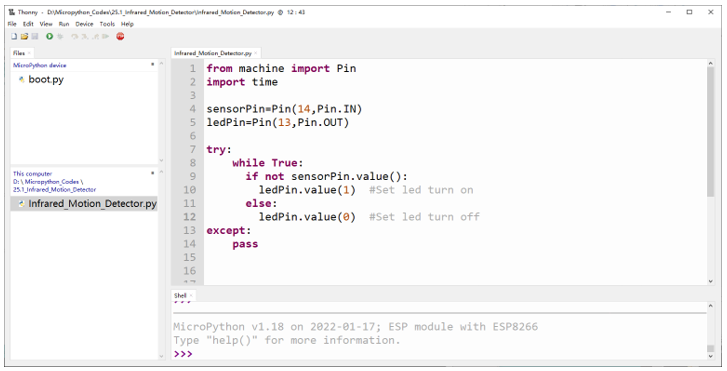Image resolution: width=727 pixels, height=371 pixels.
Task: Click the '#Set led turn off' comment
Action: point(424,217)
